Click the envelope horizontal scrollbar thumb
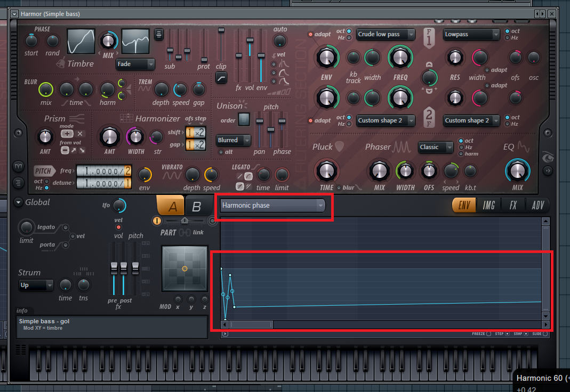The image size is (570, 392). click(251, 324)
